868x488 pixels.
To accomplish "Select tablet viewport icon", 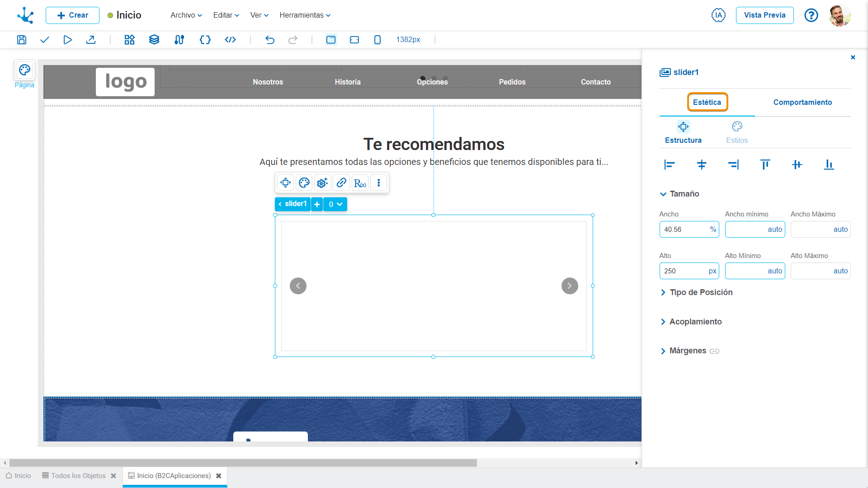I will point(354,40).
